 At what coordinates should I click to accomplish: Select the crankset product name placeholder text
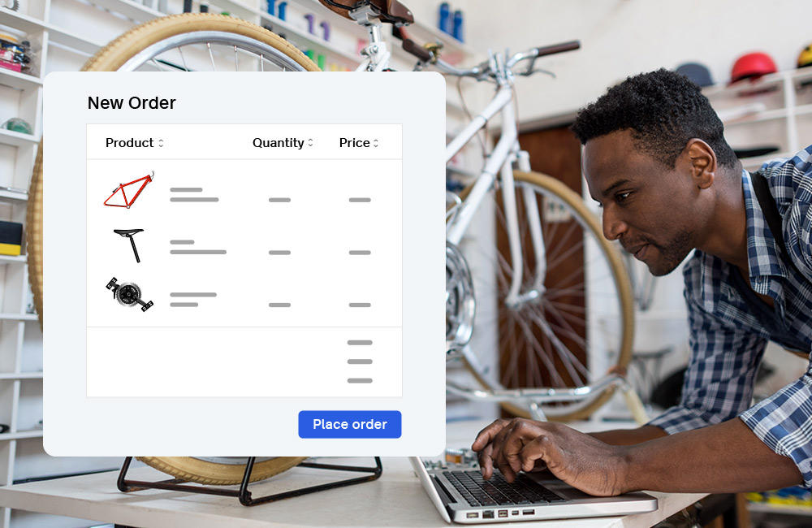pos(193,300)
